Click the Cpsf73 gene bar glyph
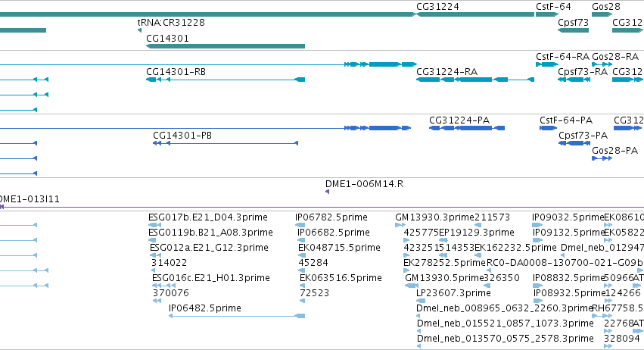Screen dimensions: 644x350 point(573,30)
